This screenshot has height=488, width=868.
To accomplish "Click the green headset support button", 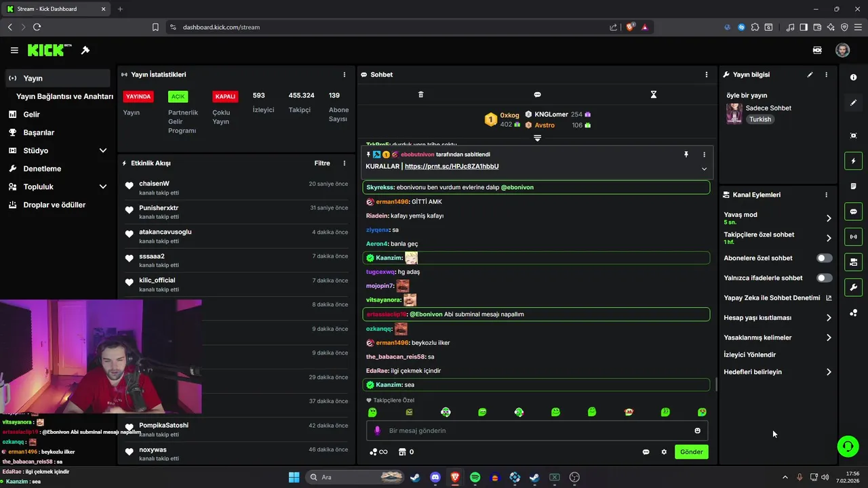I will click(848, 446).
